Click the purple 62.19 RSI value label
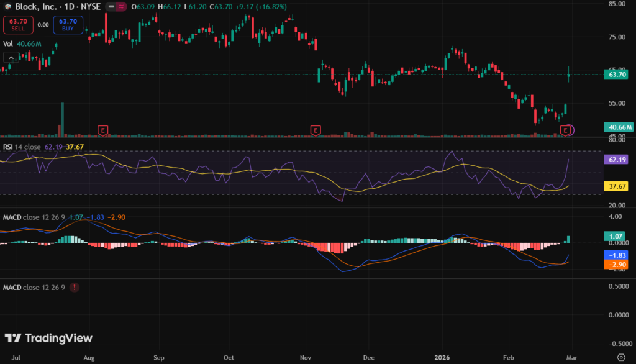 617,159
